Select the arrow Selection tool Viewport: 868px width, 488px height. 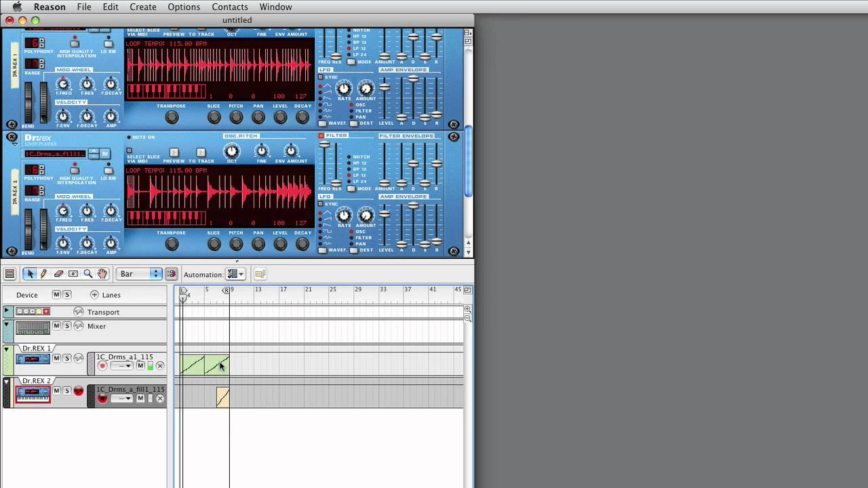click(29, 274)
